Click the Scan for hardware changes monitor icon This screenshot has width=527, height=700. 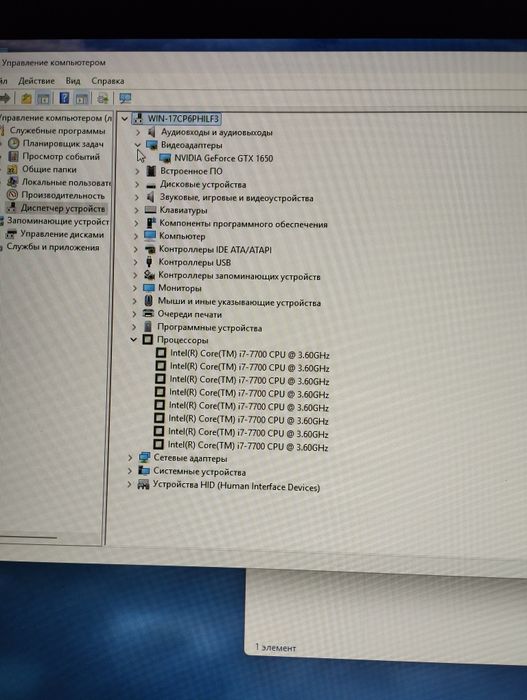click(x=125, y=99)
